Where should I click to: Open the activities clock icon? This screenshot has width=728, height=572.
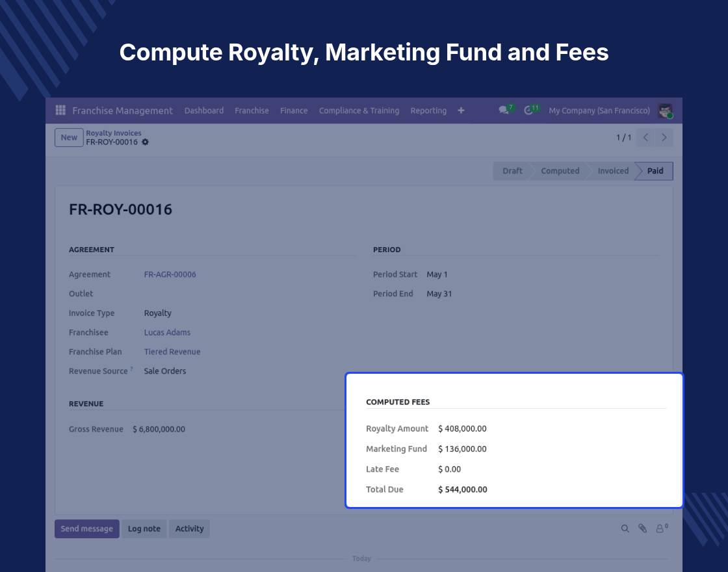[528, 110]
